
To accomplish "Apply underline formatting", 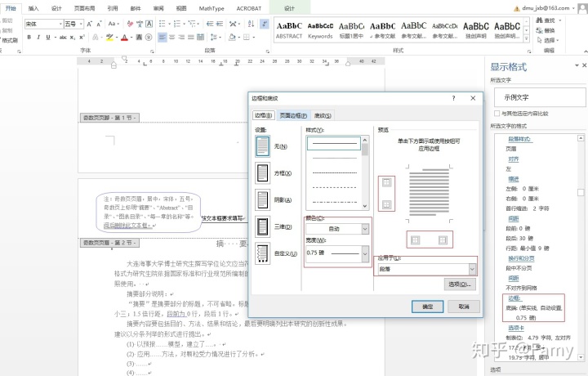I will click(x=48, y=37).
